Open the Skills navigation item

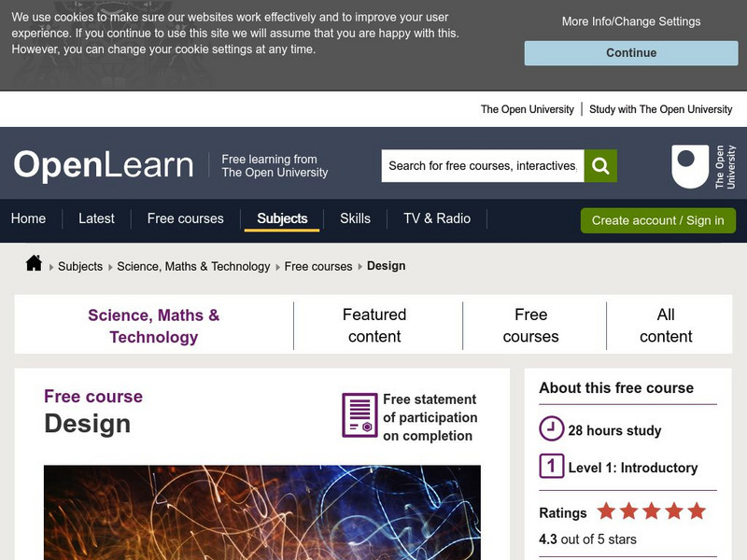355,218
